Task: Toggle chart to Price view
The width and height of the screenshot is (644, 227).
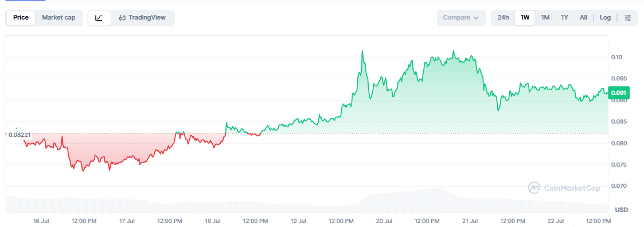Action: point(21,18)
